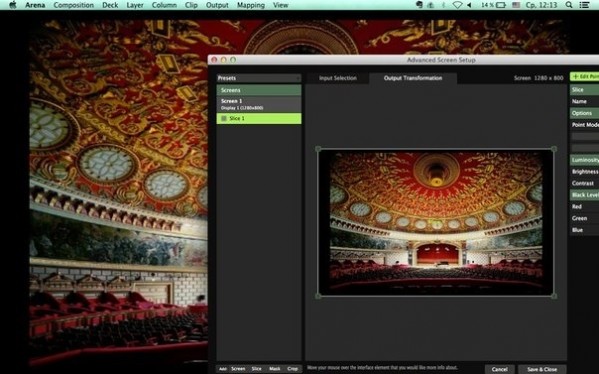Click the bottom-right corner point of slice
The height and width of the screenshot is (374, 599).
(554, 296)
